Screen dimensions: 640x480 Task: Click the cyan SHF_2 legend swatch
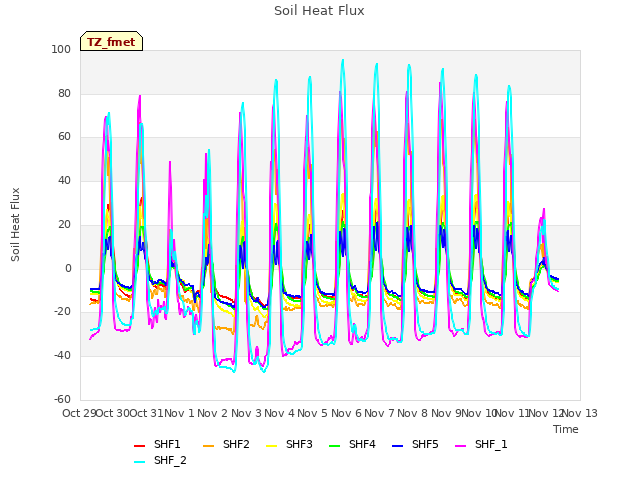coord(140,462)
